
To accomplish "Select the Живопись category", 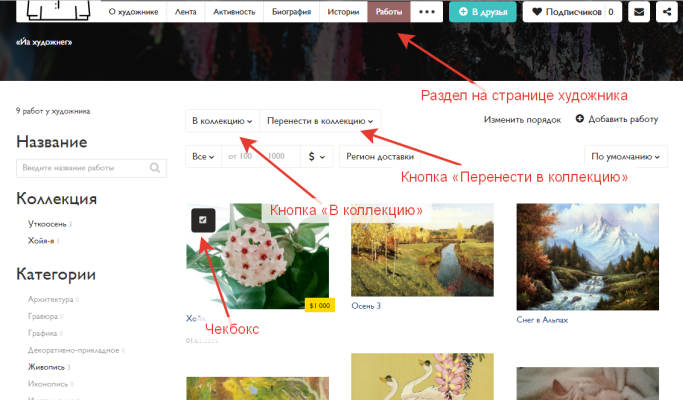I will [47, 367].
